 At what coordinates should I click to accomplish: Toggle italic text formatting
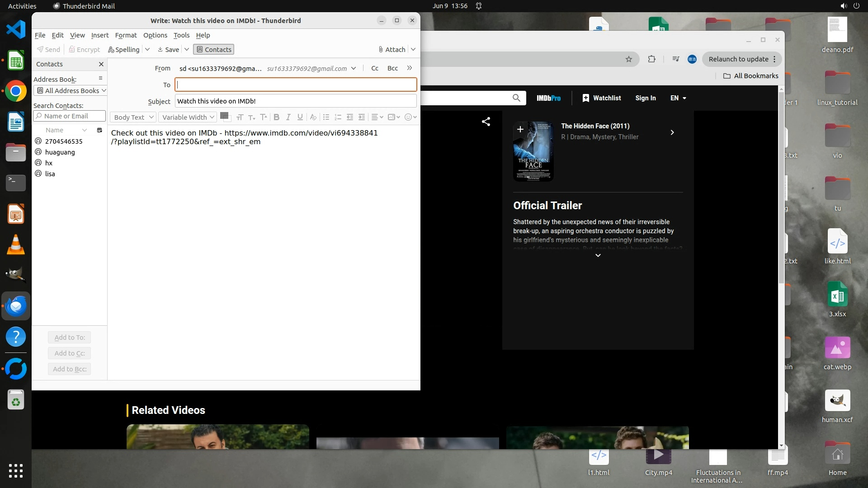(288, 117)
